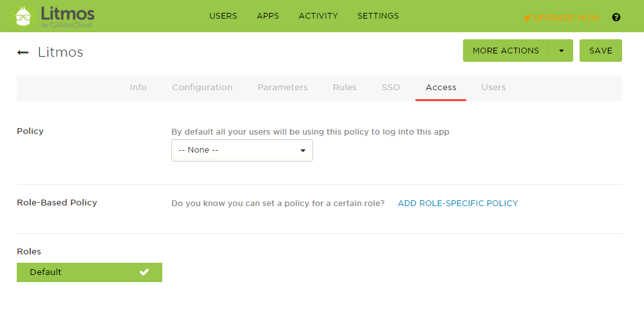Open the Policy None dropdown
This screenshot has height=322, width=644.
pos(241,150)
